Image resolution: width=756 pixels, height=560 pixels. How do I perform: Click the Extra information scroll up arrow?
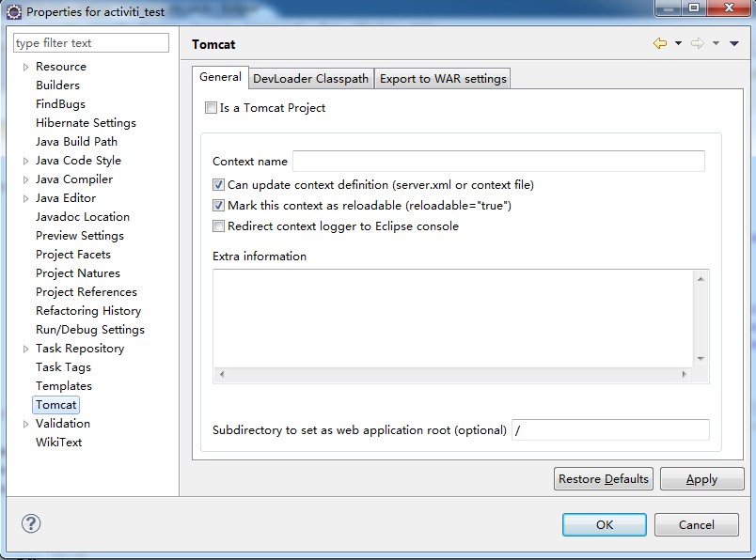tap(701, 279)
